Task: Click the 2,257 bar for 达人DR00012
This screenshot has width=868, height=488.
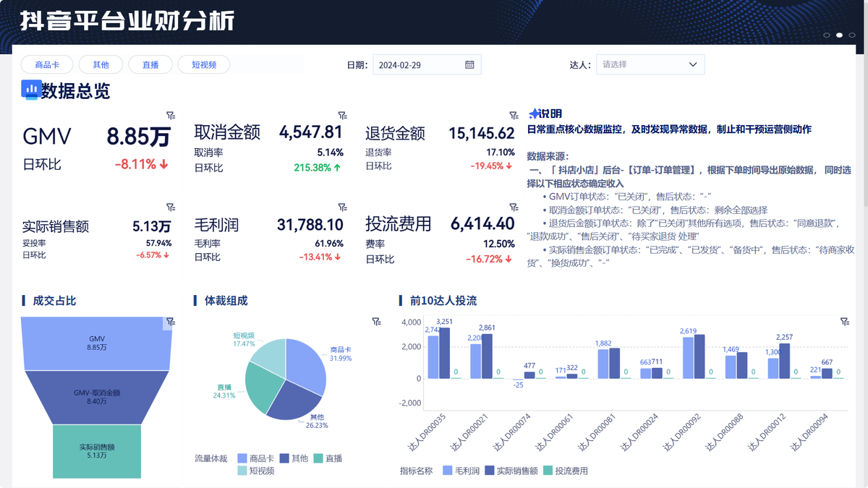Action: 785,361
